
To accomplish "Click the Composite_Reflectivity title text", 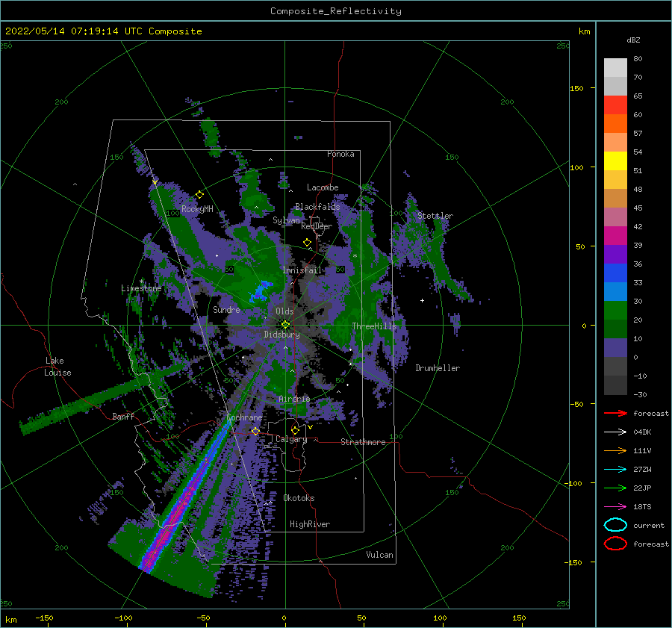I will click(x=335, y=11).
